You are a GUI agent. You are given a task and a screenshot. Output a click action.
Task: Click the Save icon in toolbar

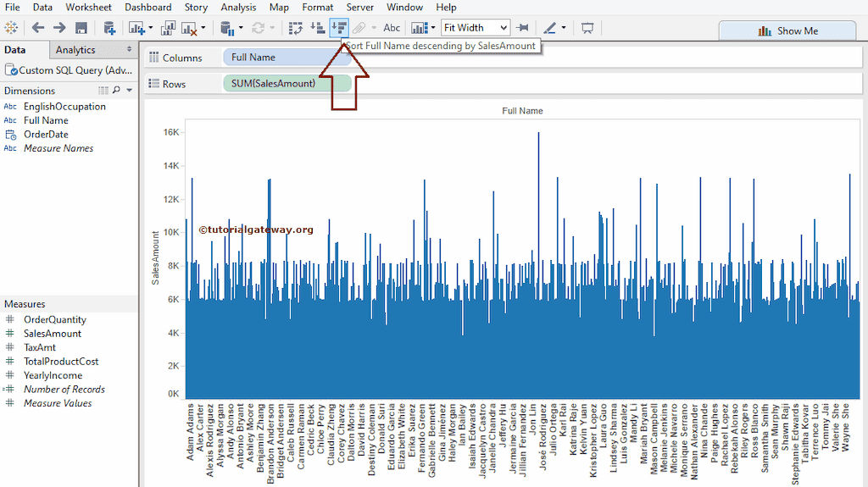pos(81,28)
